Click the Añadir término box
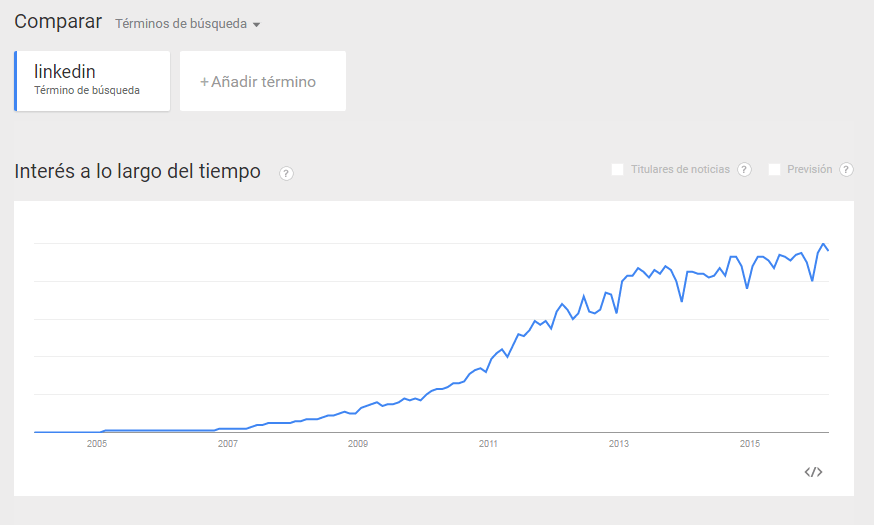Screen dimensions: 874x525 click(x=263, y=82)
